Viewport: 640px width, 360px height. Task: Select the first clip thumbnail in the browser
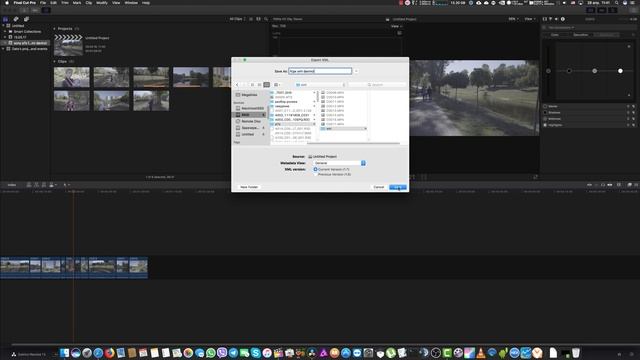click(x=71, y=77)
